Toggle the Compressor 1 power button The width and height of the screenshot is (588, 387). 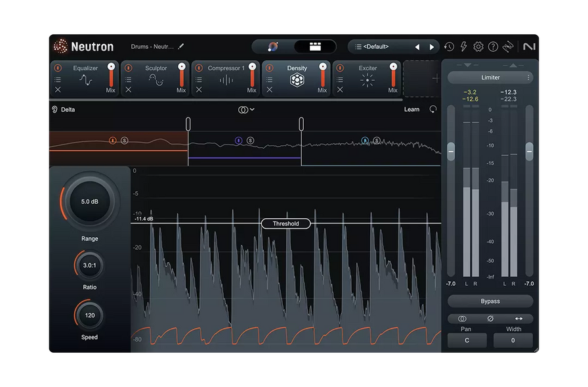[199, 68]
